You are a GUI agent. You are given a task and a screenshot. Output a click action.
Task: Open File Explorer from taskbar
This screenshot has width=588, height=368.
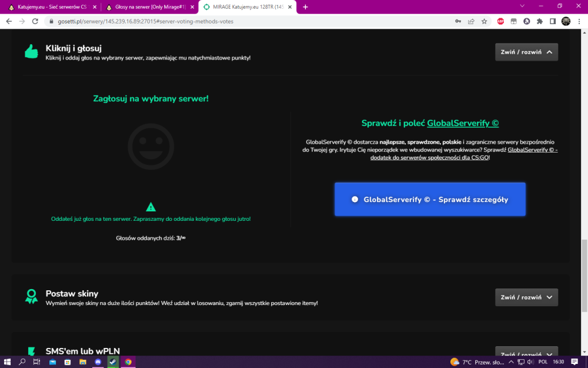coord(82,362)
